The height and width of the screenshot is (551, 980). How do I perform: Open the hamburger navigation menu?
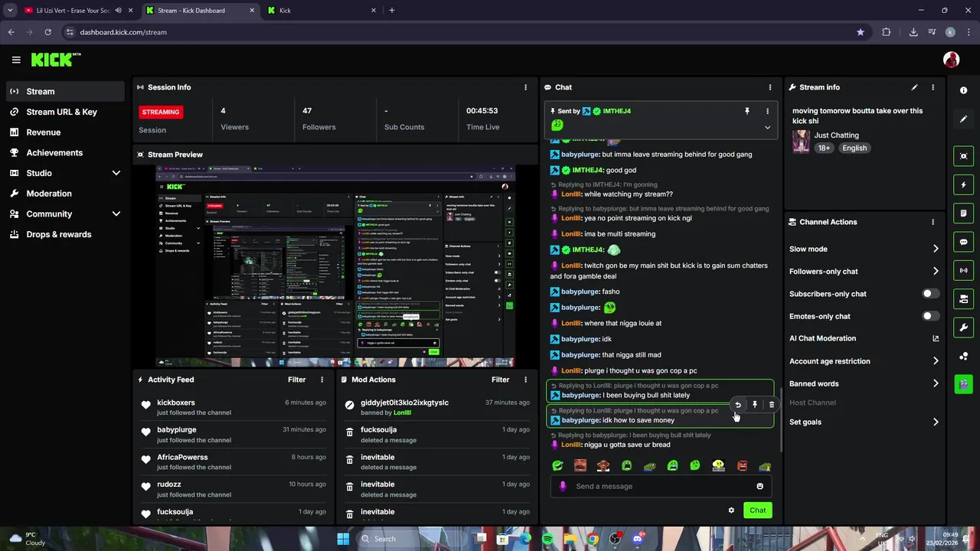16,60
